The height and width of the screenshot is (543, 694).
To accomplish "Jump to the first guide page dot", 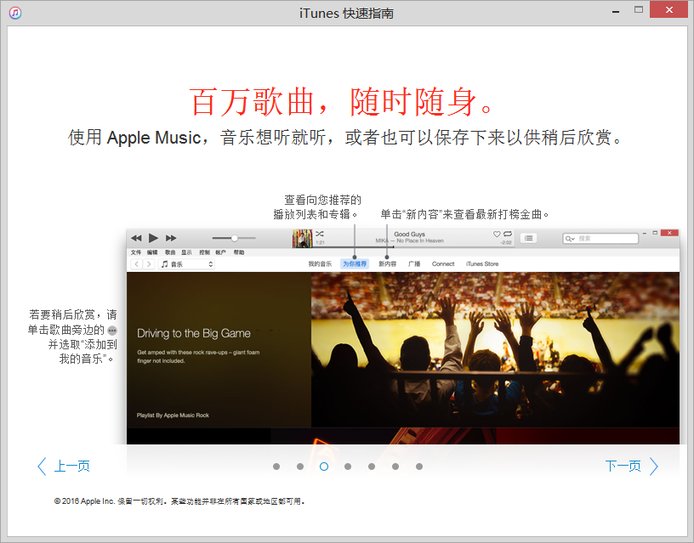I will click(277, 466).
